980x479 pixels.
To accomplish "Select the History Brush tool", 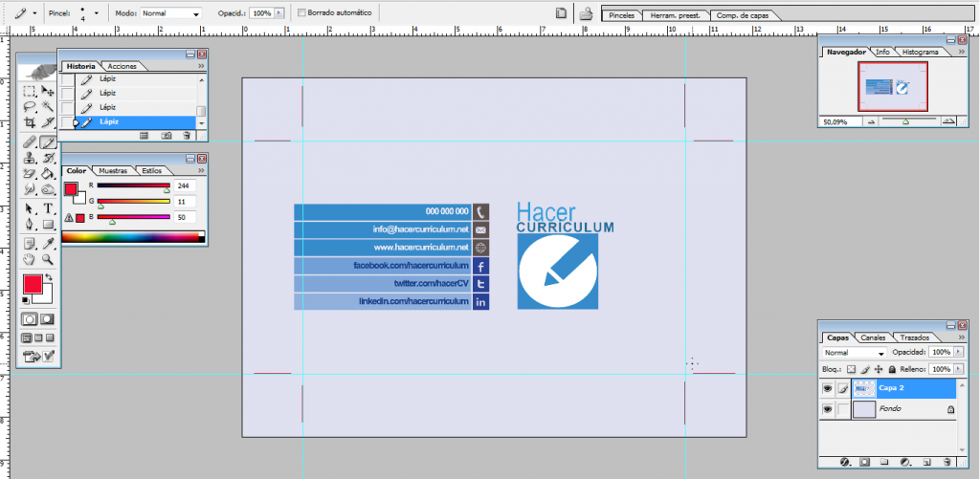I will click(x=48, y=158).
